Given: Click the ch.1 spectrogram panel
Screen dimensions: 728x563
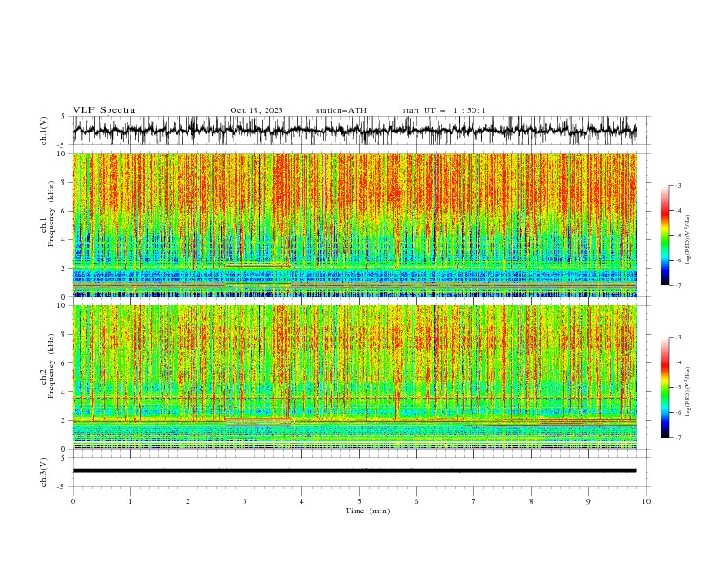Looking at the screenshot, I should [355, 224].
